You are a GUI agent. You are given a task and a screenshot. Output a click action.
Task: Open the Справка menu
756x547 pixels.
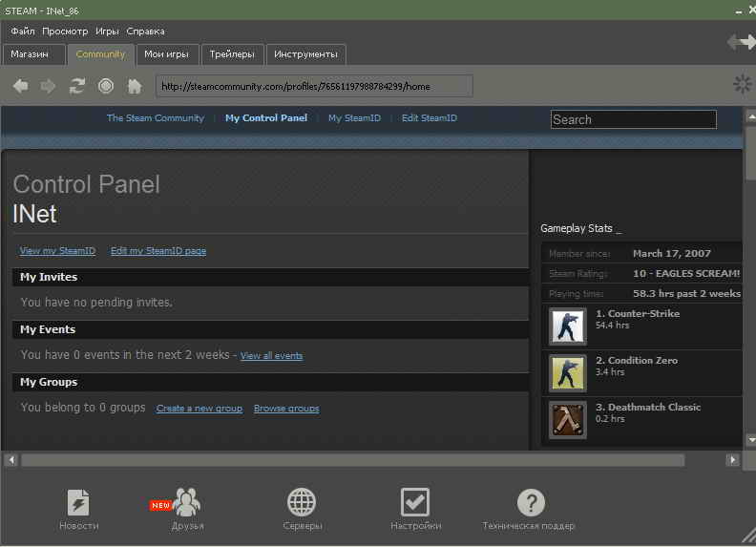click(146, 32)
